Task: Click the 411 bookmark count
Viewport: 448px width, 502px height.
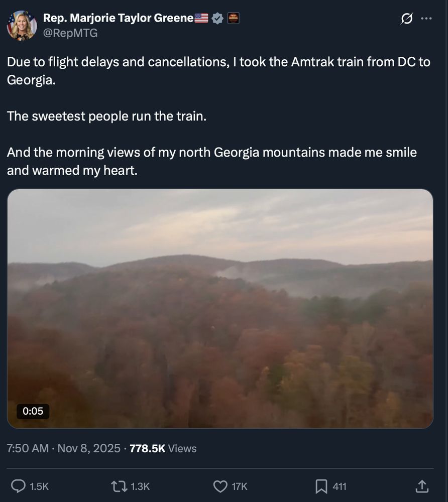Action: (x=339, y=486)
